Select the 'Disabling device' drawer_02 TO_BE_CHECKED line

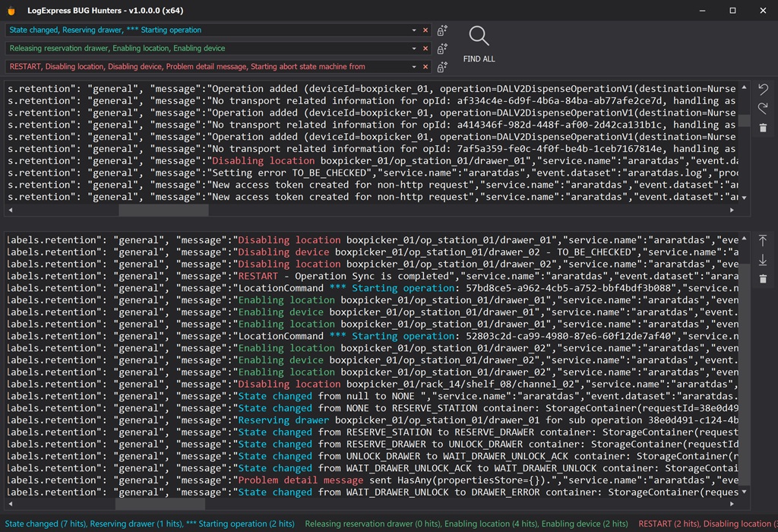pyautogui.click(x=372, y=252)
